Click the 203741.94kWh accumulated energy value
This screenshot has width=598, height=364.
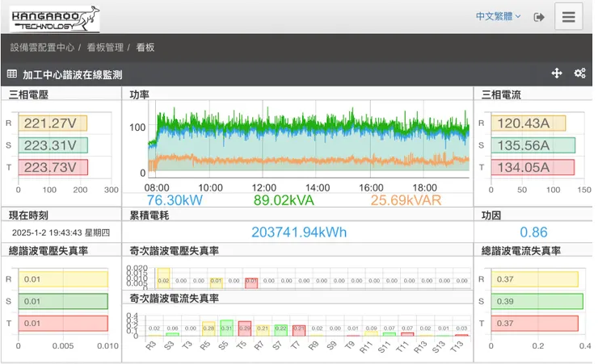click(299, 232)
